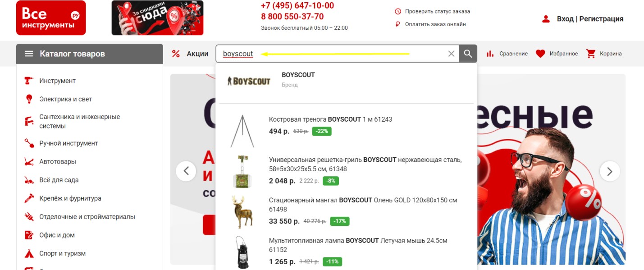Click the magnifier search button
This screenshot has width=644, height=270.
pos(468,54)
